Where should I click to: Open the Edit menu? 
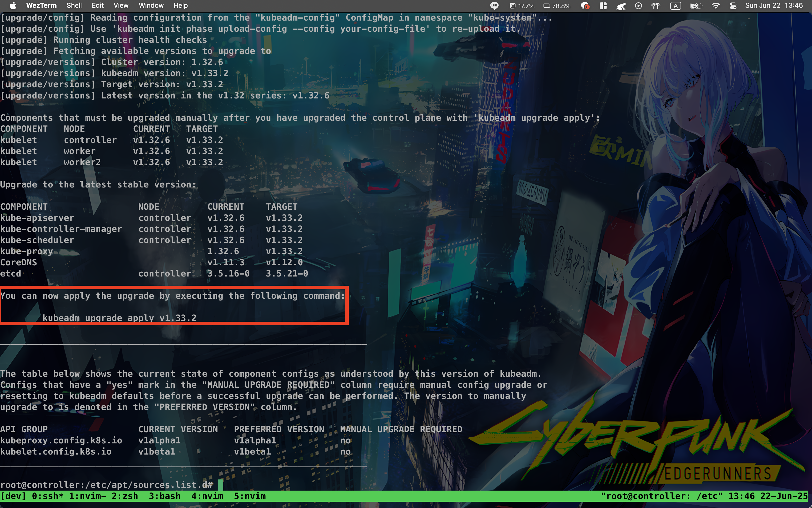[98, 5]
